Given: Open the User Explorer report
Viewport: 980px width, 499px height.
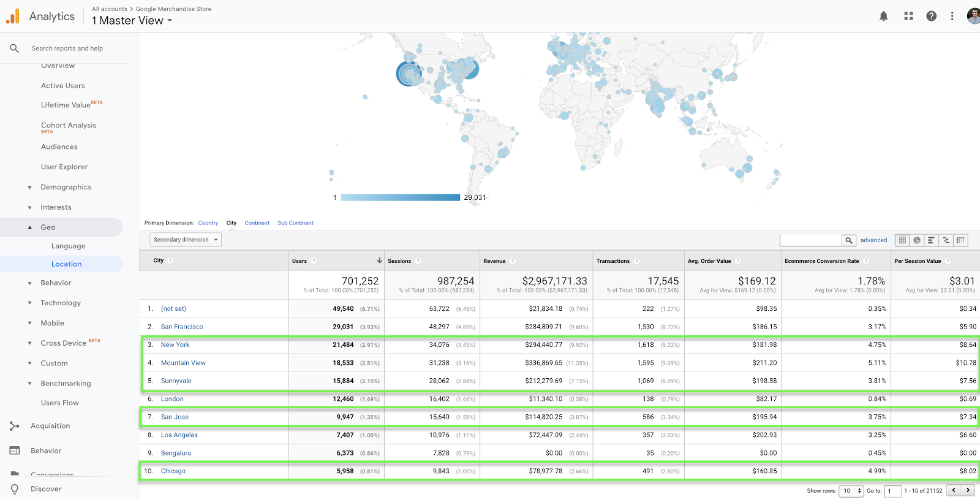Looking at the screenshot, I should 64,167.
